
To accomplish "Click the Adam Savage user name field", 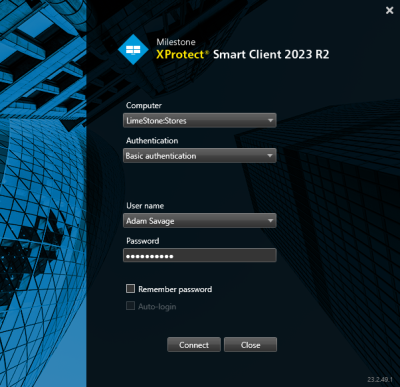I will pos(200,221).
